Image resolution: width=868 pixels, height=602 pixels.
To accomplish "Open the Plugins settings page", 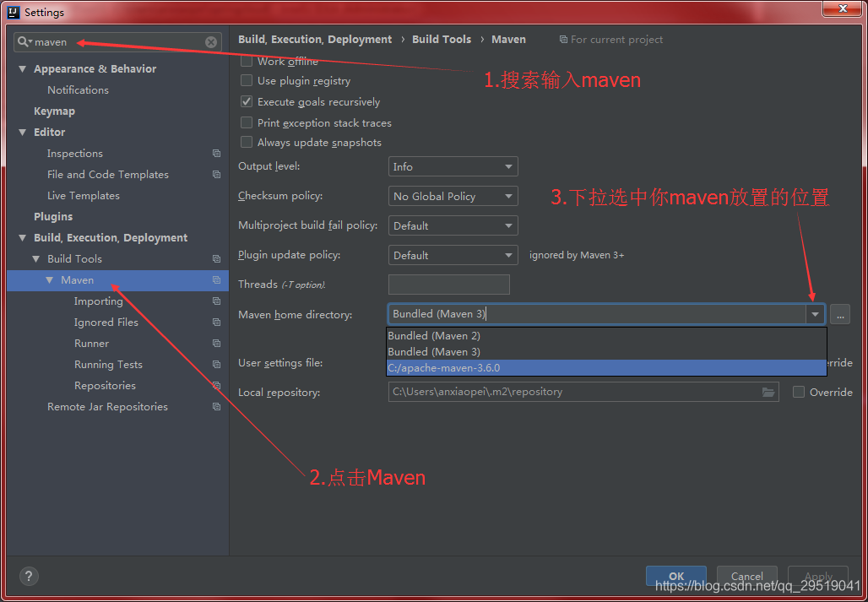I will click(x=53, y=216).
